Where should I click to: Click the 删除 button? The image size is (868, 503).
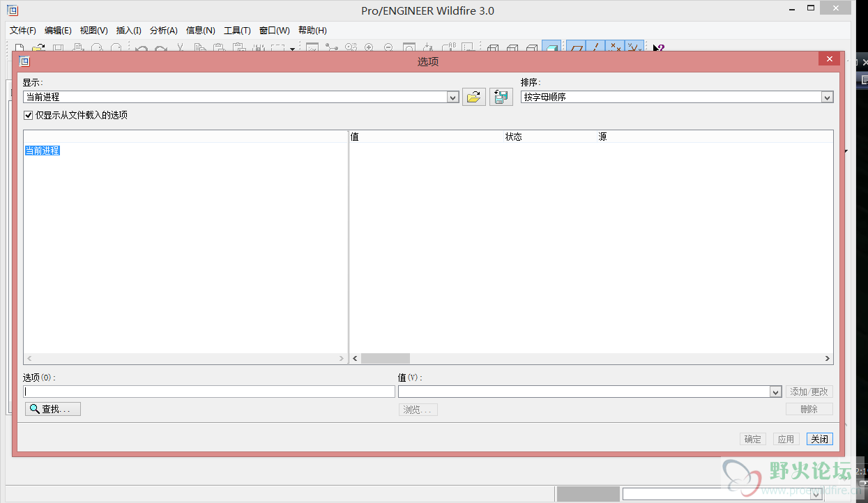coord(809,409)
